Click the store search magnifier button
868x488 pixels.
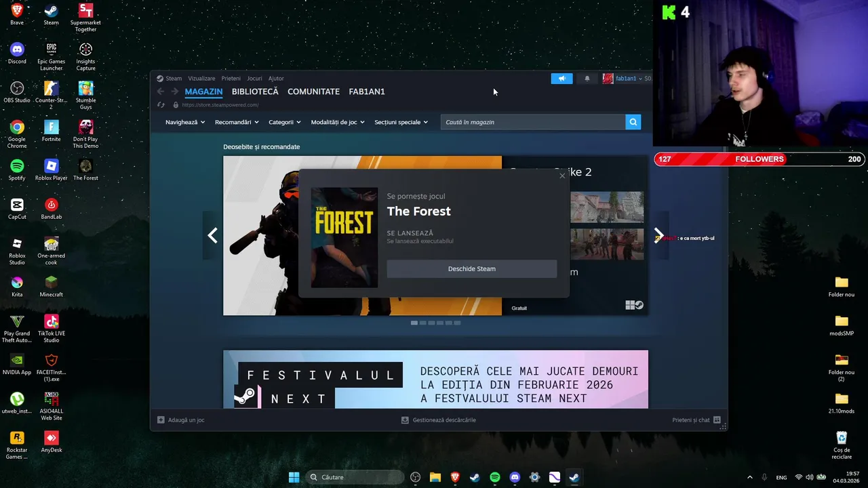click(x=633, y=122)
